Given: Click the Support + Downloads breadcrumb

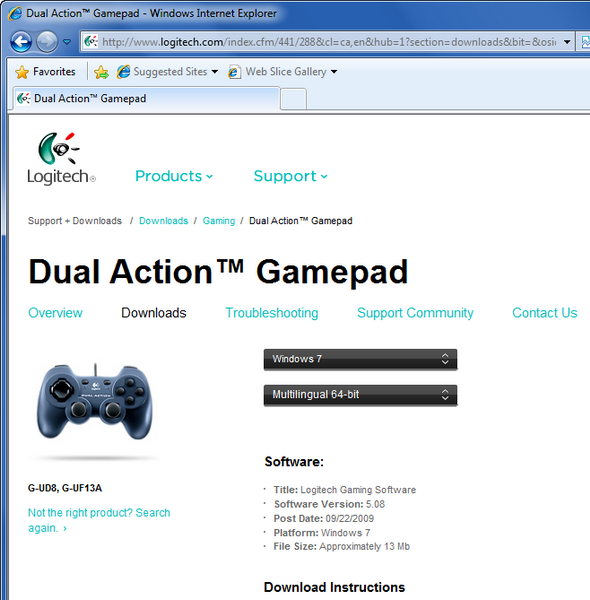Looking at the screenshot, I should click(75, 221).
